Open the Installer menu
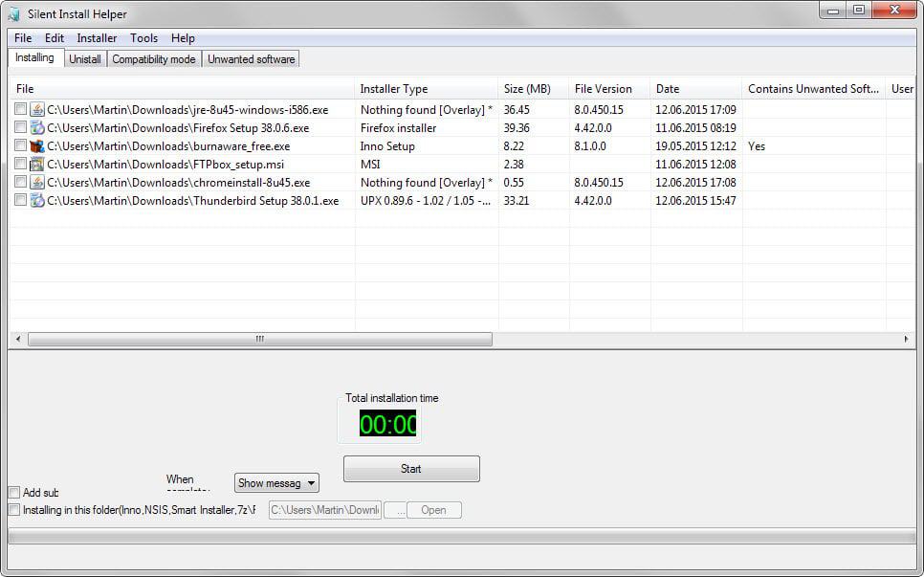924x577 pixels. point(96,38)
